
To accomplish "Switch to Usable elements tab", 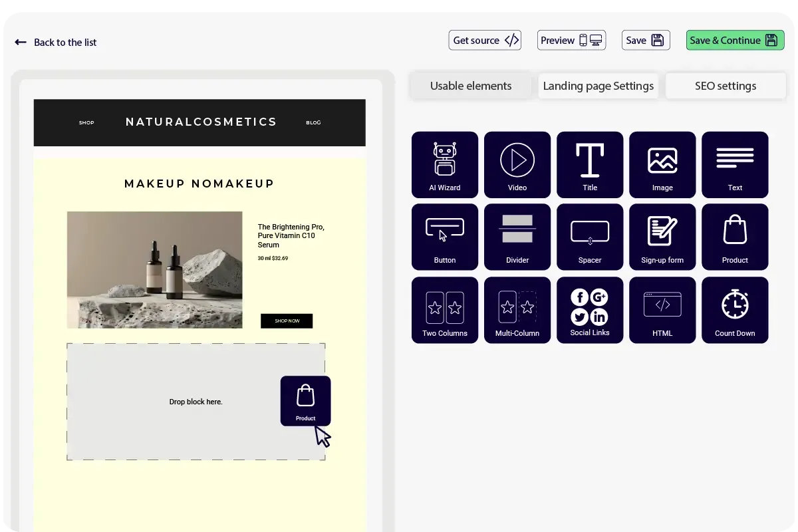I will (471, 86).
